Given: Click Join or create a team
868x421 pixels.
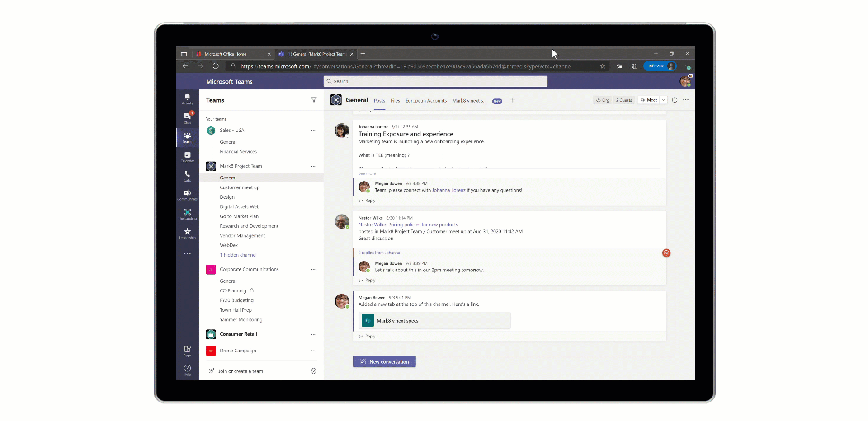Looking at the screenshot, I should coord(241,371).
